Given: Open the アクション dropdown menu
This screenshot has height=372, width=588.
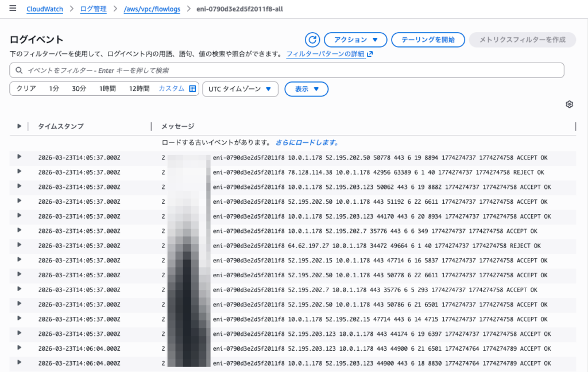Looking at the screenshot, I should (355, 40).
